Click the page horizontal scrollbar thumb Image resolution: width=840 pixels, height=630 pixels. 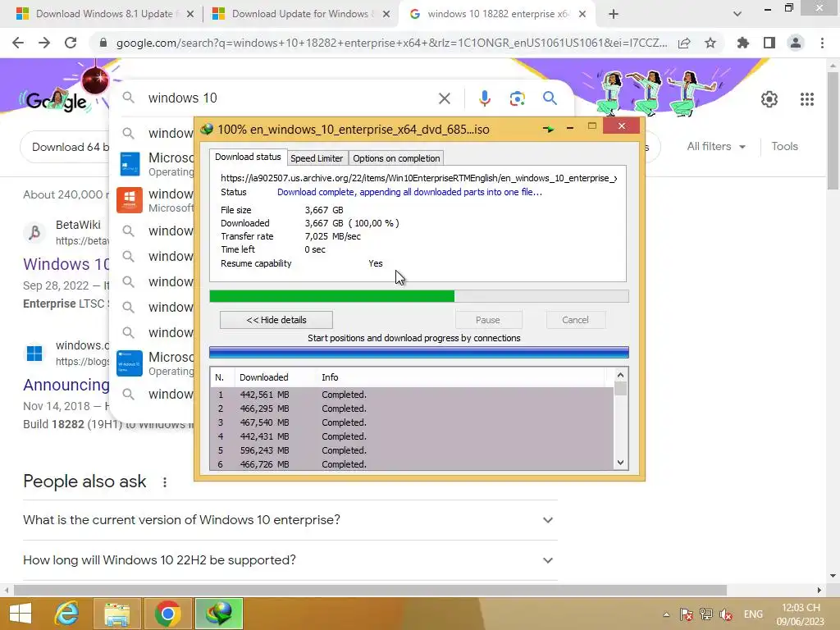(370, 590)
